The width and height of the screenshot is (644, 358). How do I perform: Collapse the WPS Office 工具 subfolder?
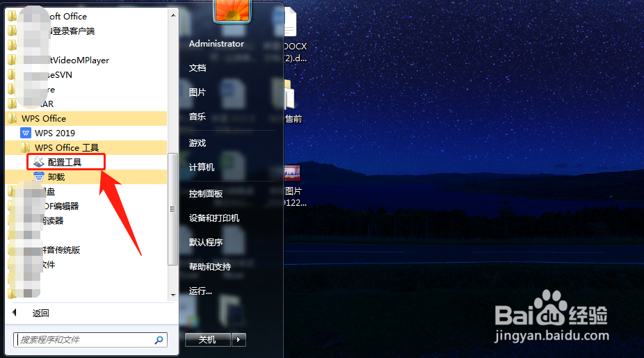86,147
